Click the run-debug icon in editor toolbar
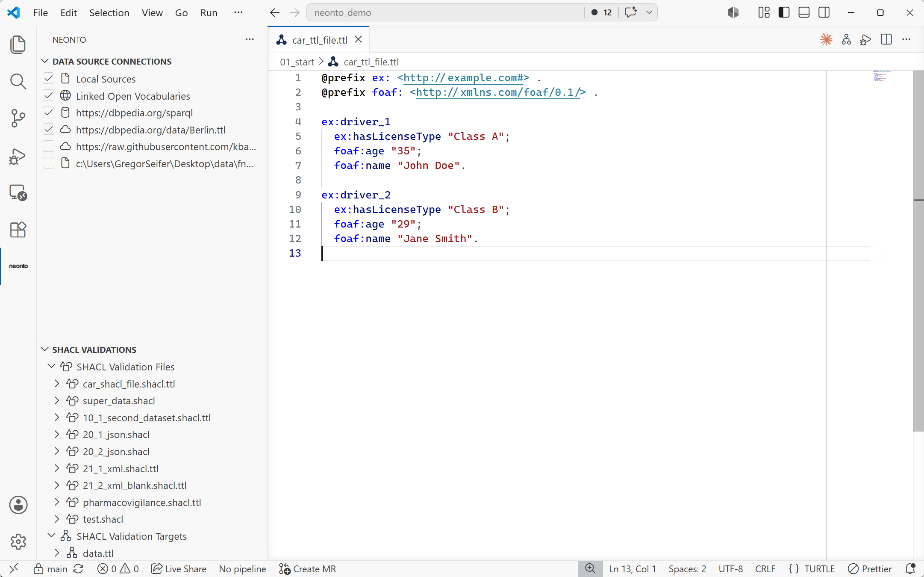This screenshot has height=577, width=924. click(x=865, y=40)
